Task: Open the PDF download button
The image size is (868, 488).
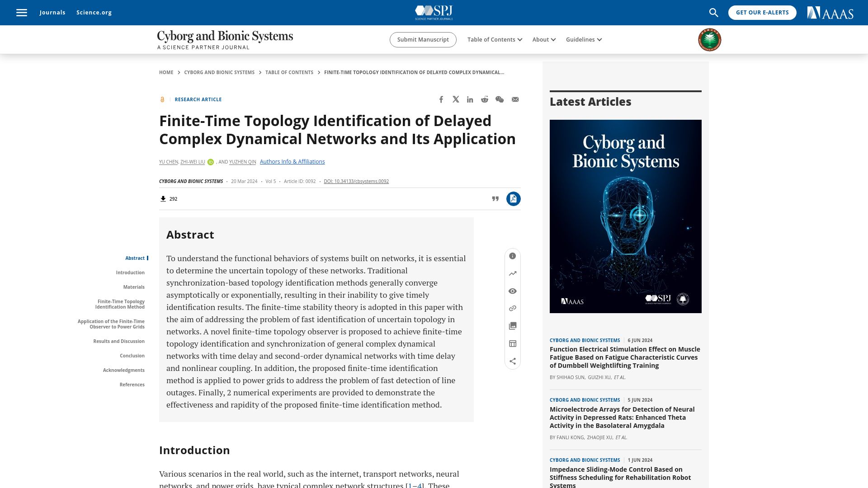Action: (514, 199)
